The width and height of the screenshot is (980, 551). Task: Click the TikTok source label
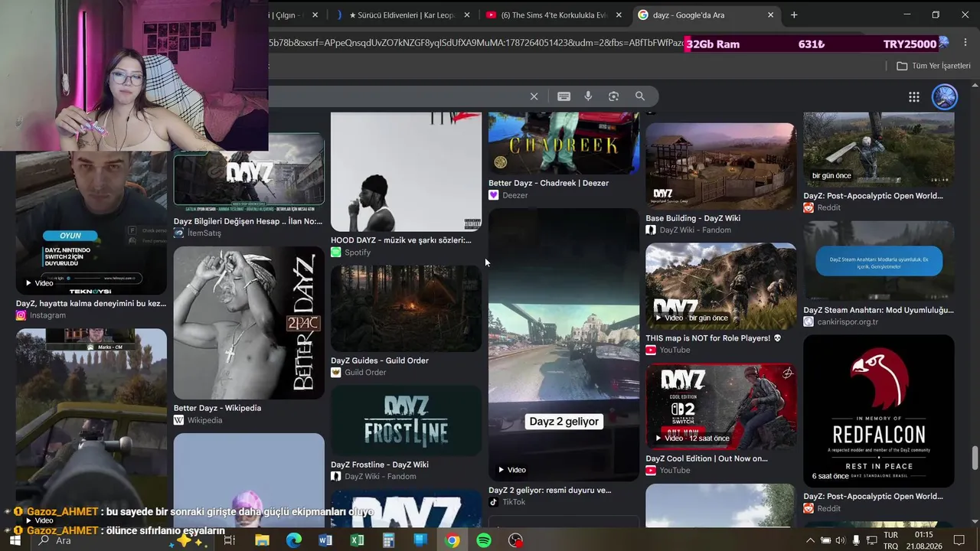pyautogui.click(x=514, y=502)
